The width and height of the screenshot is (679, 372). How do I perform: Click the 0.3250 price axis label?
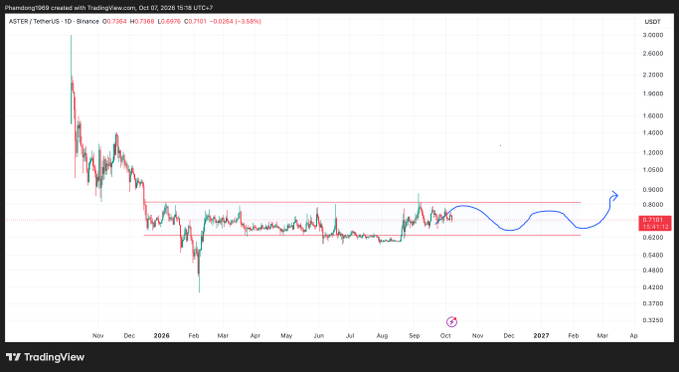click(653, 320)
